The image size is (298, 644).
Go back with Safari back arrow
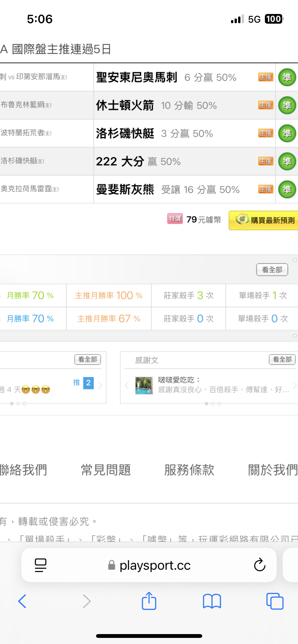click(x=22, y=601)
